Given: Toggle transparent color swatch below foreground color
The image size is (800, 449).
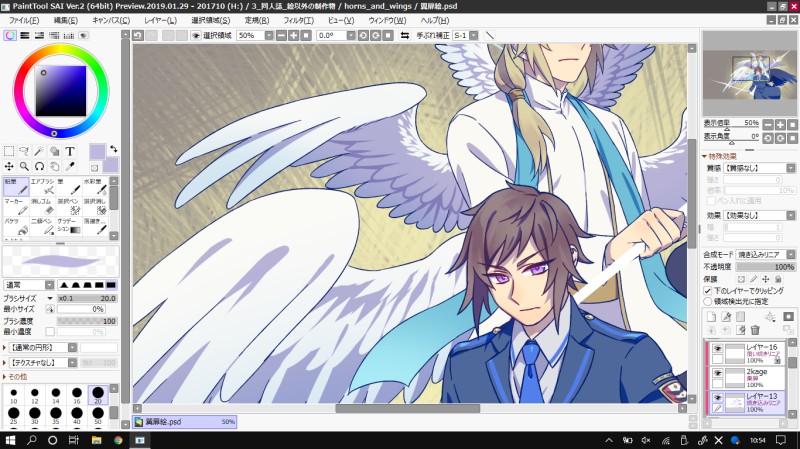Looking at the screenshot, I should pyautogui.click(x=94, y=167).
